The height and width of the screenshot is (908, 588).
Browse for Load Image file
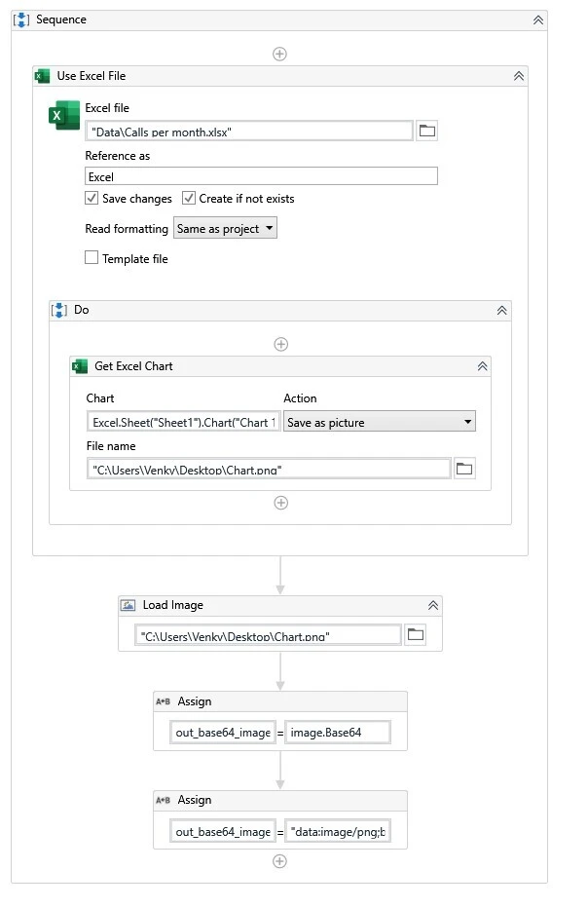416,634
